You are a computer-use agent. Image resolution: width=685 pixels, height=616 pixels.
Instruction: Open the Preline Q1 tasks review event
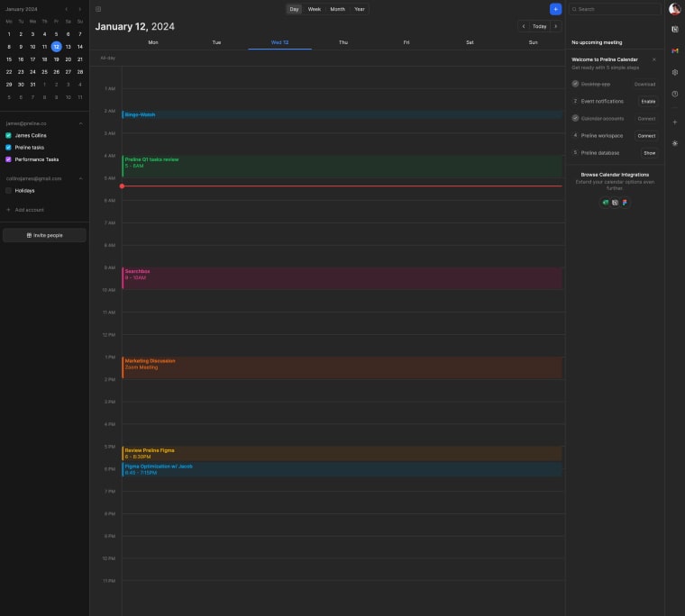coord(342,167)
